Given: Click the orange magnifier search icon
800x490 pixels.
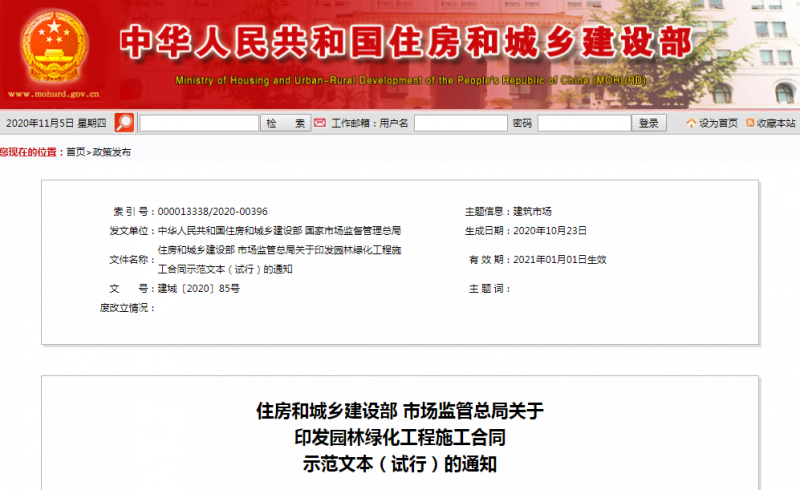Looking at the screenshot, I should click(x=124, y=123).
